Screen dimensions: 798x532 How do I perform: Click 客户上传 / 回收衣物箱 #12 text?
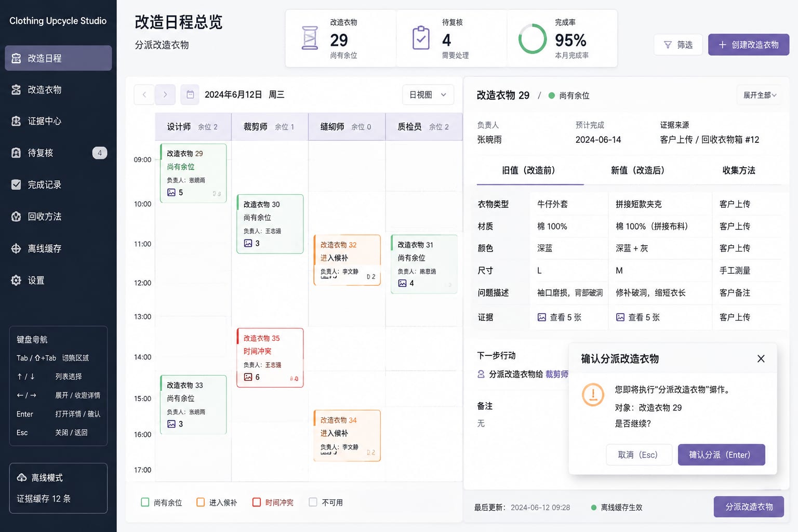(709, 140)
